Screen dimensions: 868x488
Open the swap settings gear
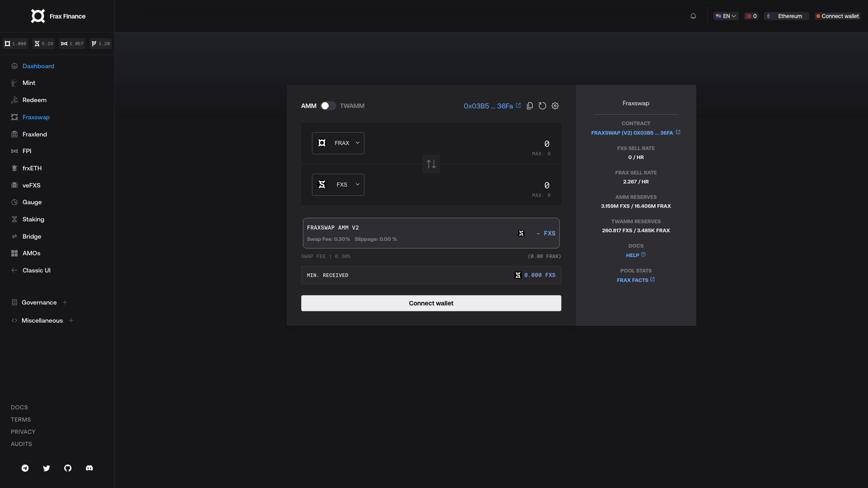tap(555, 106)
